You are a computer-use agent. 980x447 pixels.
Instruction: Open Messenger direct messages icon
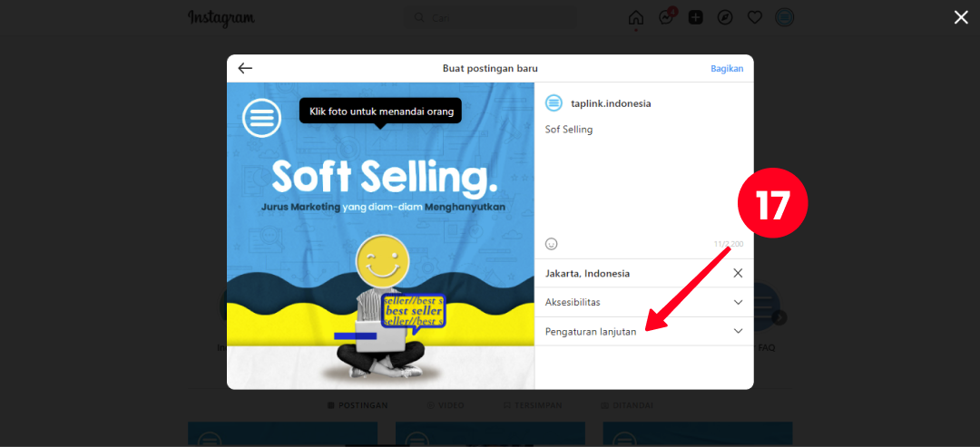[x=666, y=17]
